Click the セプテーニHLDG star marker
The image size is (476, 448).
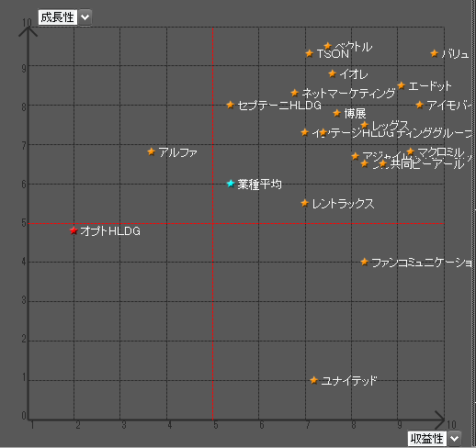click(231, 105)
